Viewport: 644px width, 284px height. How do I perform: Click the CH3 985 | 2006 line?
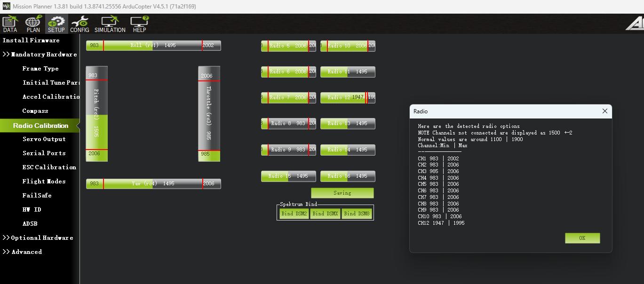(x=438, y=171)
